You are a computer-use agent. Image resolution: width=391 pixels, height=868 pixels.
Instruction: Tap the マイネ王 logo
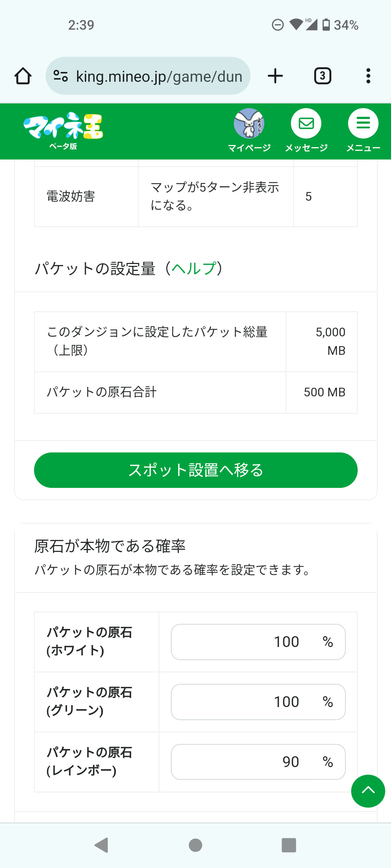point(63,129)
